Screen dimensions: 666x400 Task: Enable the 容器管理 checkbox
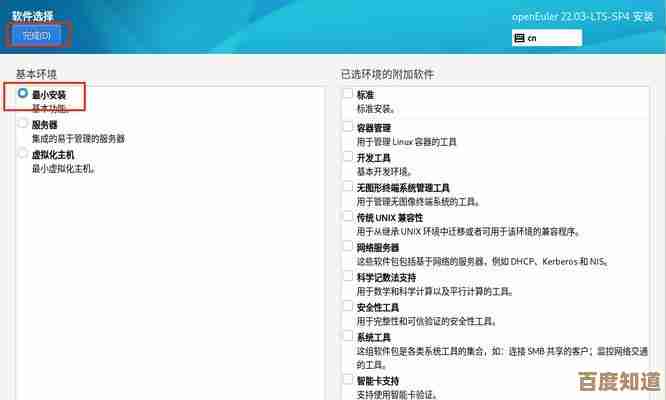point(348,127)
